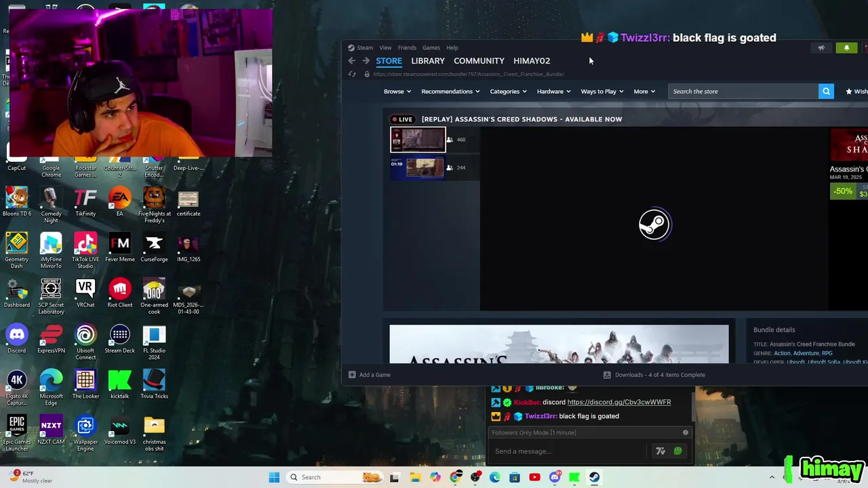Click the 7TV emote button in chat

(x=660, y=451)
